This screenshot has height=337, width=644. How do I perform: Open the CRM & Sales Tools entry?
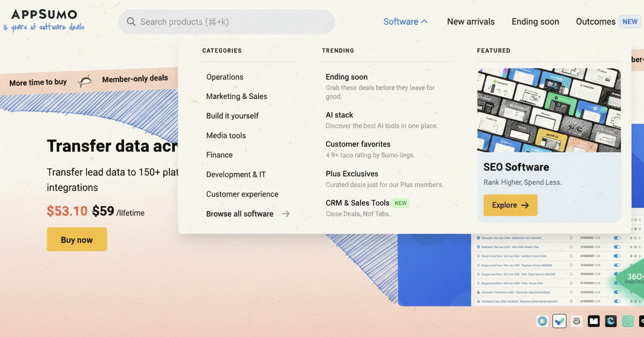click(358, 203)
